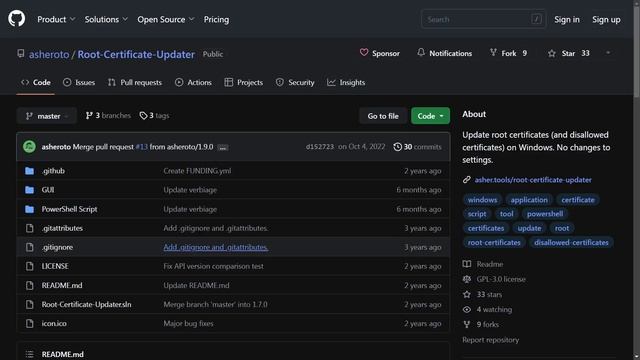Switch to the Issues tab
Image resolution: width=640 pixels, height=360 pixels.
click(x=79, y=82)
